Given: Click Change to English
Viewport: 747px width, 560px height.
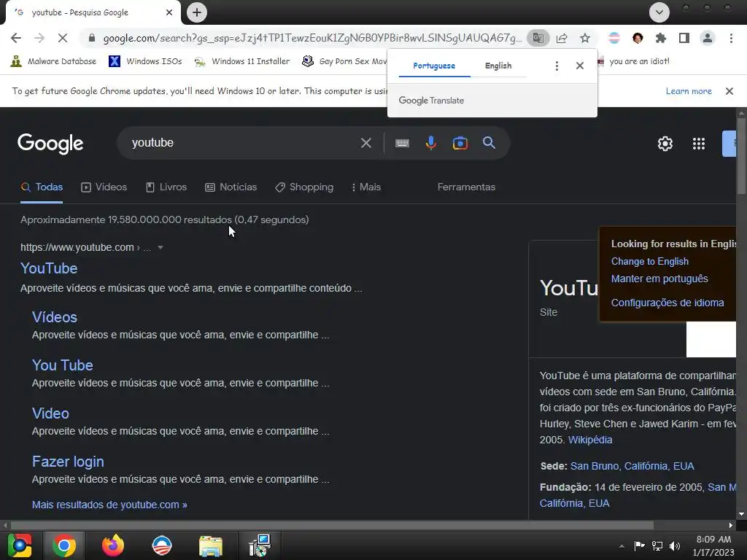Looking at the screenshot, I should click(x=650, y=262).
